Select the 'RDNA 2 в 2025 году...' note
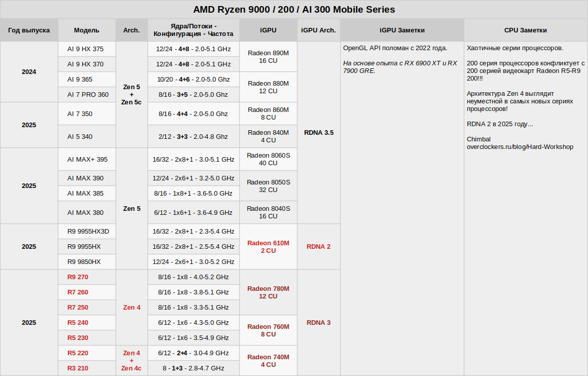This screenshot has height=376, width=588. point(500,124)
